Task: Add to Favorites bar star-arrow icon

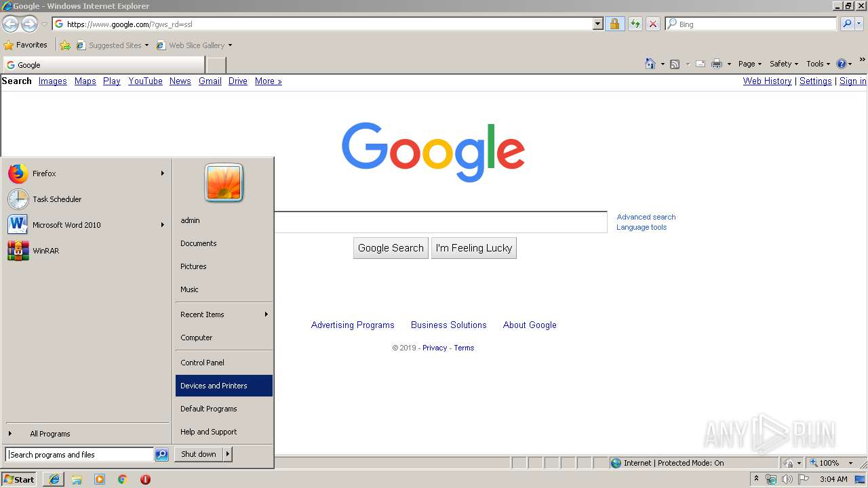Action: coord(64,45)
